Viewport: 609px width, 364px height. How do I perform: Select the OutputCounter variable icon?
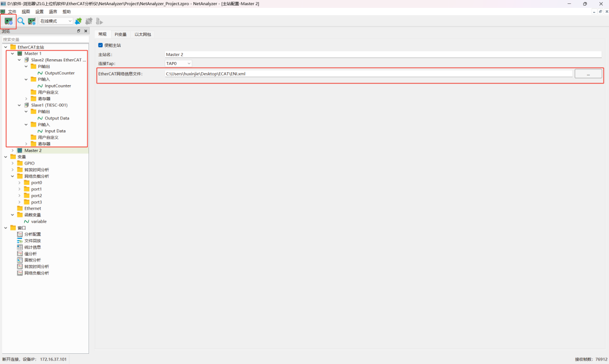(40, 73)
